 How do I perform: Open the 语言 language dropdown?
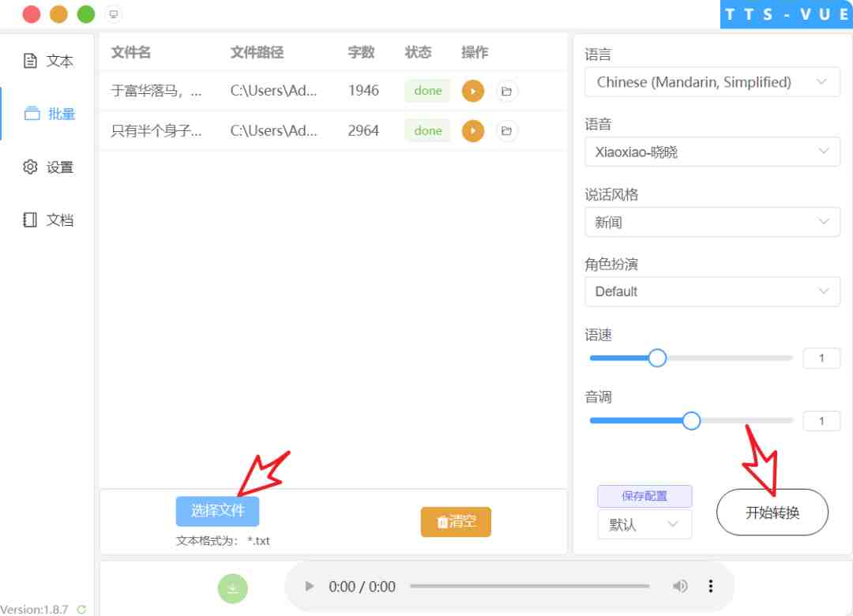point(712,81)
